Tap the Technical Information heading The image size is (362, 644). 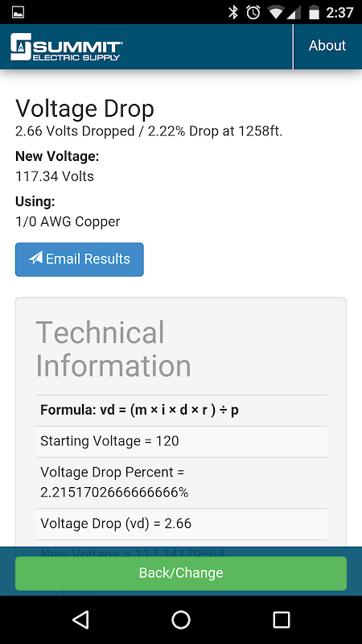pos(113,349)
